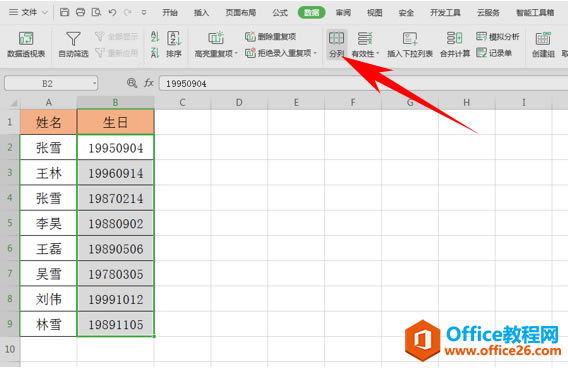This screenshot has height=368, width=568.
Task: Open the 文件 menu
Action: tap(28, 12)
